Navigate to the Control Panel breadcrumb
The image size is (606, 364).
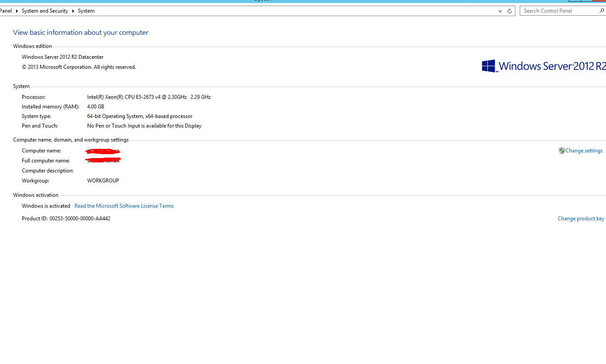[x=6, y=11]
